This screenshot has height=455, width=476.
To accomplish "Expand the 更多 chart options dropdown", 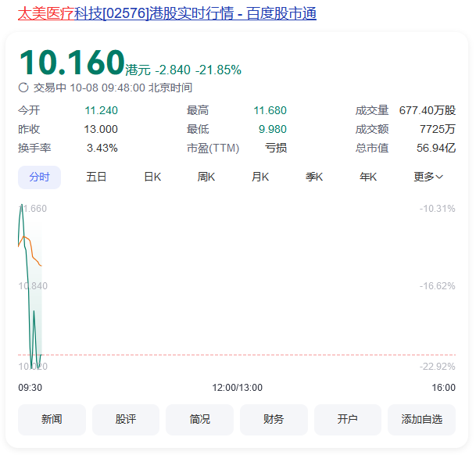I will click(428, 177).
